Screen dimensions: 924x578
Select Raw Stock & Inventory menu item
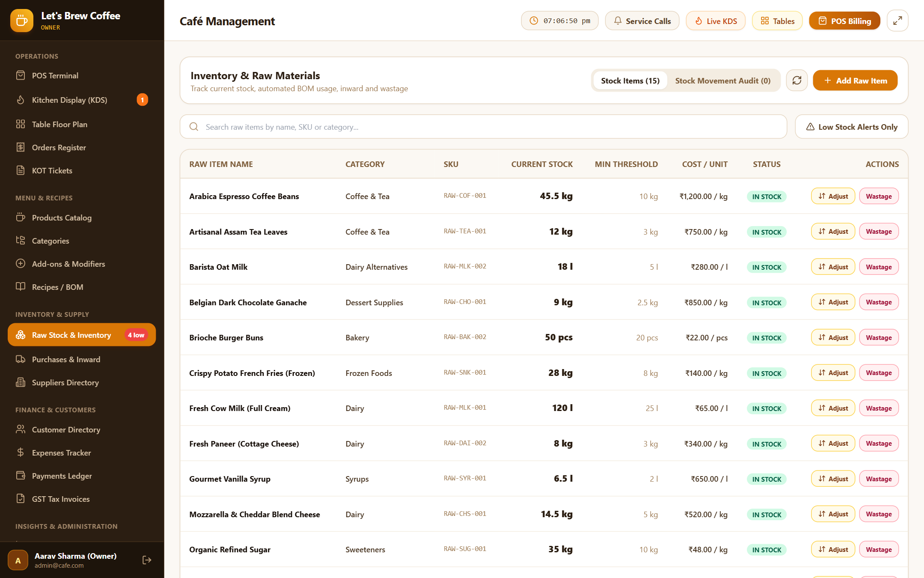click(x=82, y=335)
